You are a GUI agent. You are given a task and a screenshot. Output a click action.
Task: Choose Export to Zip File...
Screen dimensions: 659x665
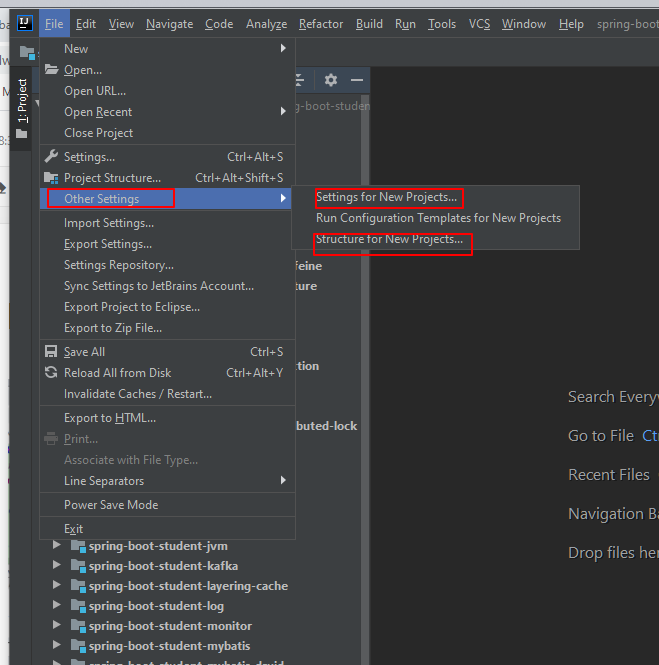(x=167, y=328)
